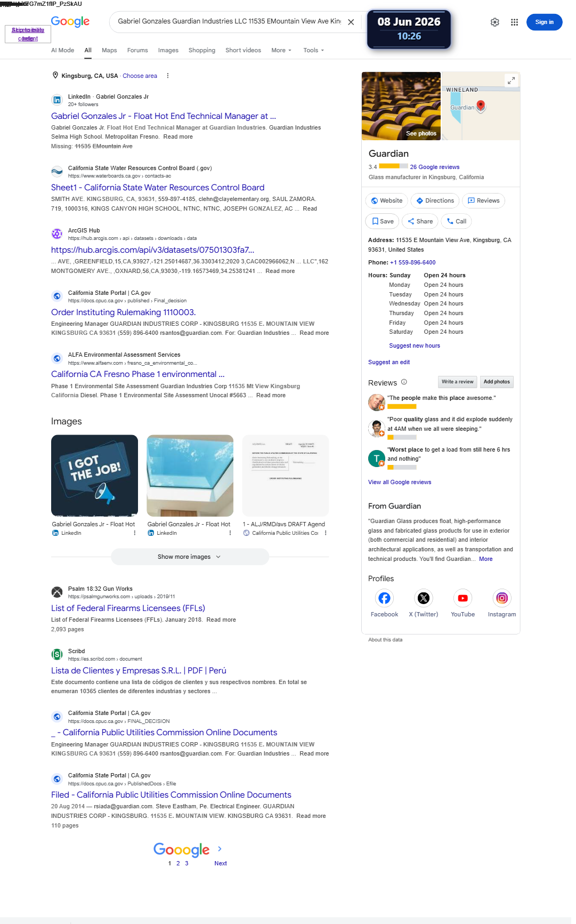Switch to the Forums tab
This screenshot has height=924, width=576.
137,50
